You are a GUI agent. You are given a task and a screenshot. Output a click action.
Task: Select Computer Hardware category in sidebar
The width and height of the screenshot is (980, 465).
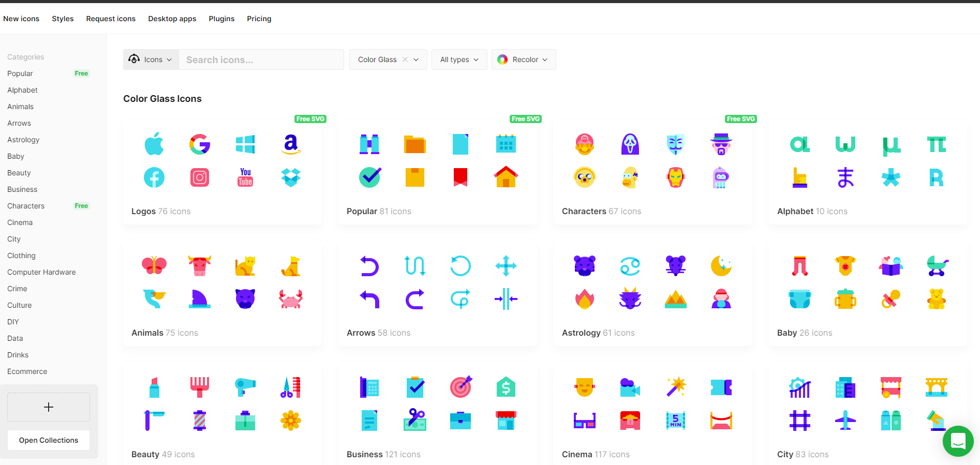pyautogui.click(x=41, y=272)
